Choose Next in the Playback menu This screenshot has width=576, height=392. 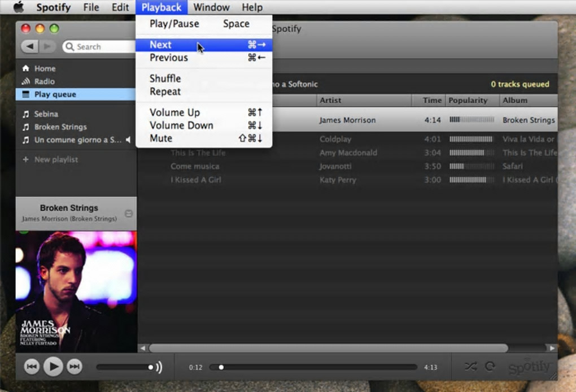(204, 45)
